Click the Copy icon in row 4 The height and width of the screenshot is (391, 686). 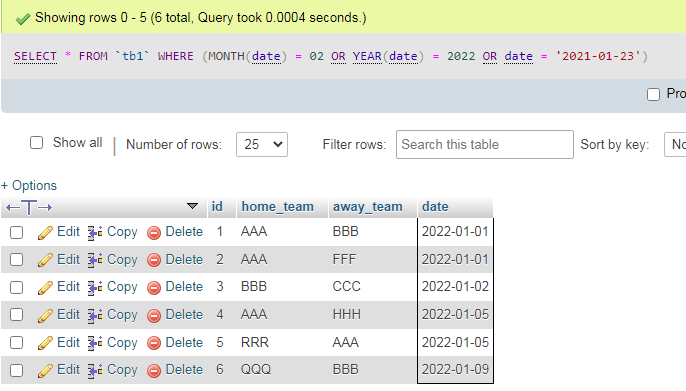click(95, 315)
